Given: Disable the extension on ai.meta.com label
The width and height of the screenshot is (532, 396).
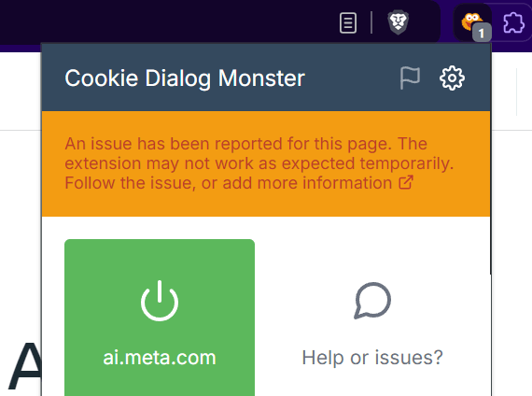Looking at the screenshot, I should pos(160,358).
